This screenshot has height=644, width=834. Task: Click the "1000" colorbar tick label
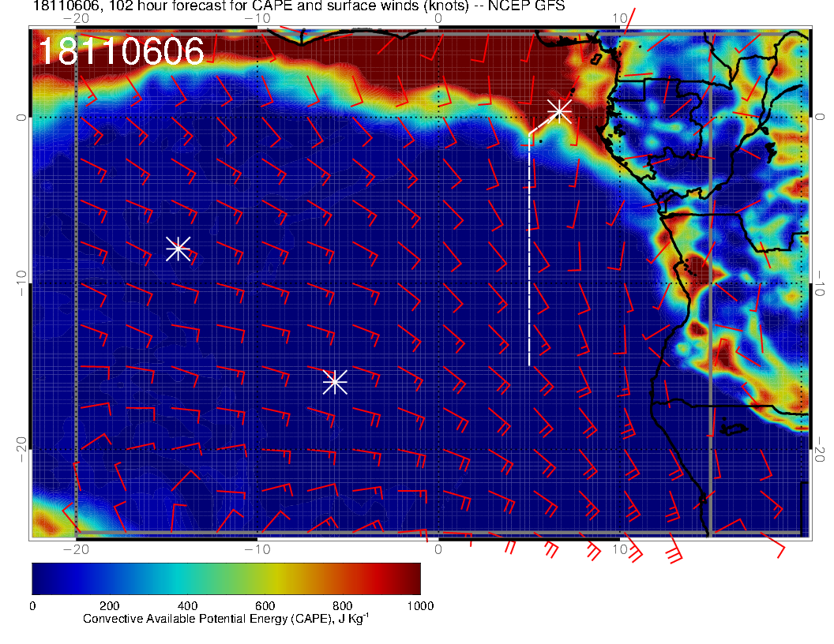coord(419,605)
